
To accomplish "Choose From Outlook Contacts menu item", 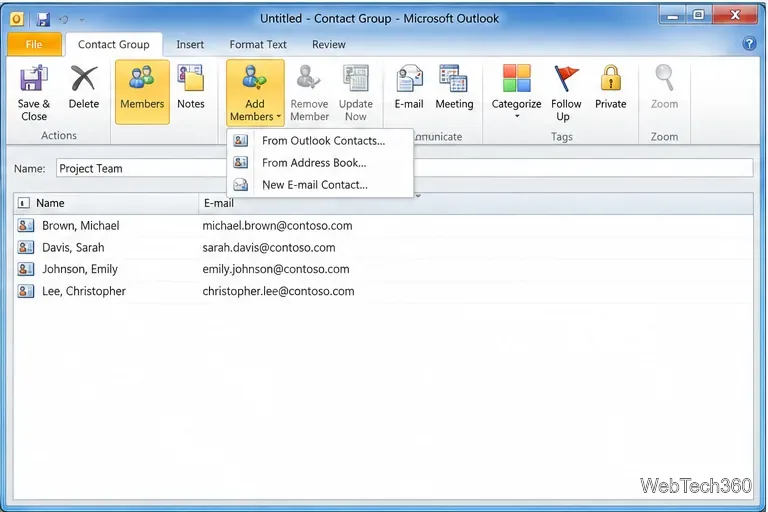I will (320, 141).
